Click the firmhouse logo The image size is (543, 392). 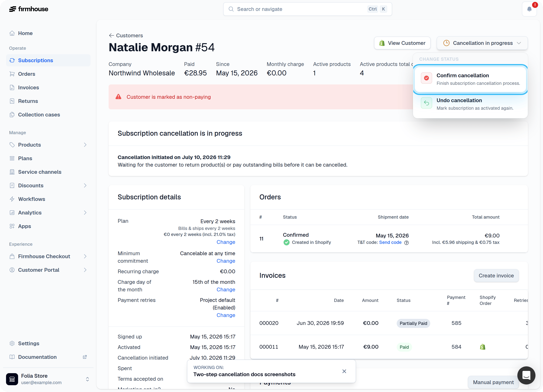[x=29, y=9]
